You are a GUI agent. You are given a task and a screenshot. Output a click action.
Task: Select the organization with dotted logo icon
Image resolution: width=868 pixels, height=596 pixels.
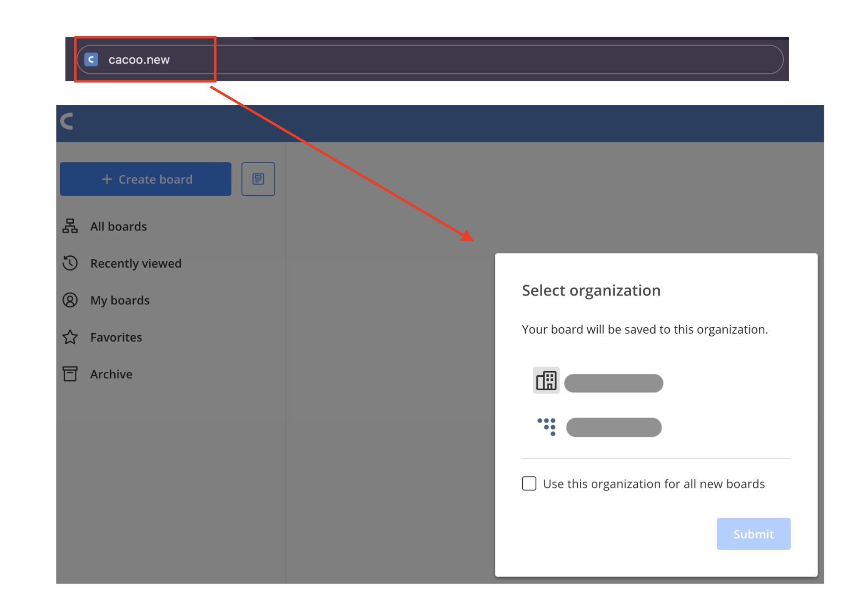(547, 426)
